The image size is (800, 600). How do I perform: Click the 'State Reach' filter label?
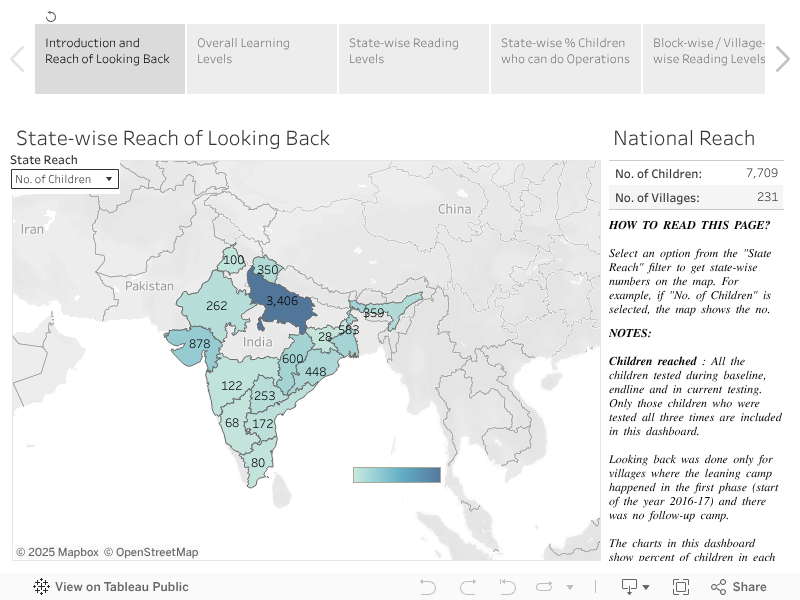click(44, 160)
